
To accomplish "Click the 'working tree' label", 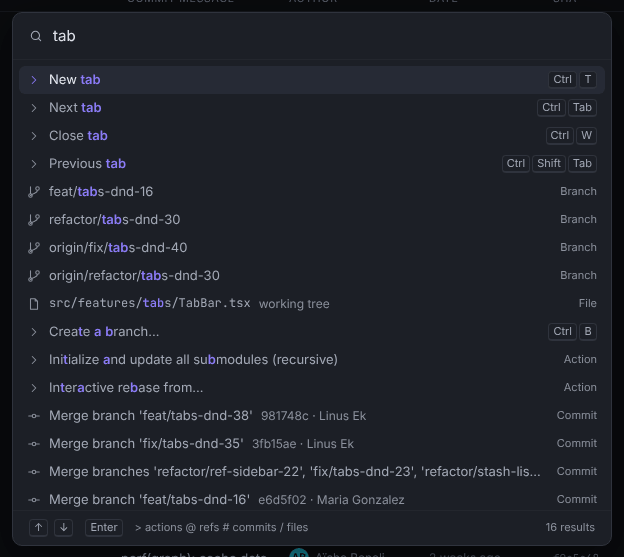I will point(294,304).
